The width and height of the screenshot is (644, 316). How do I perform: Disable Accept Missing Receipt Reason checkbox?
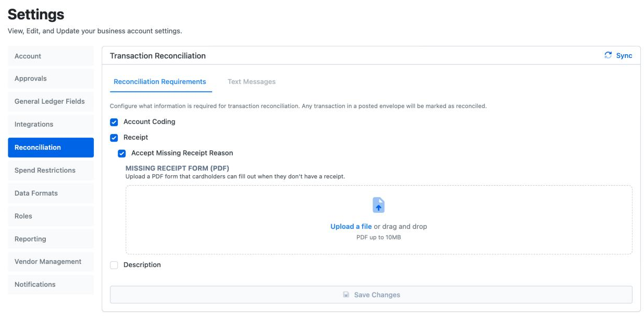122,153
